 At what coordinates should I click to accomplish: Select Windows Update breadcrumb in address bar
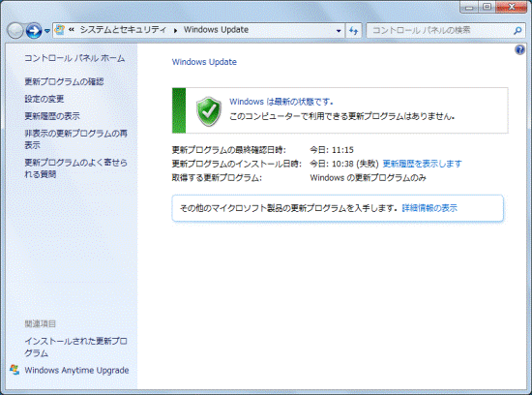pos(216,30)
